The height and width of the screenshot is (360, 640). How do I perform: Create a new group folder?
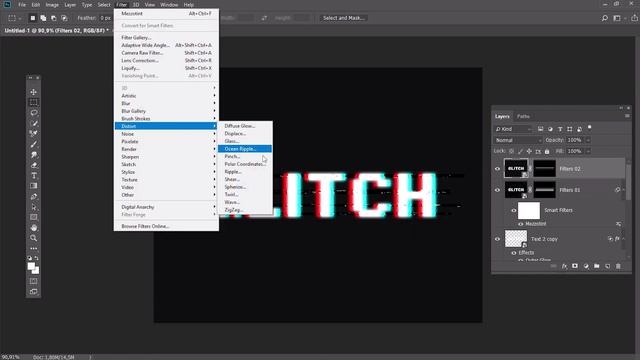[597, 266]
